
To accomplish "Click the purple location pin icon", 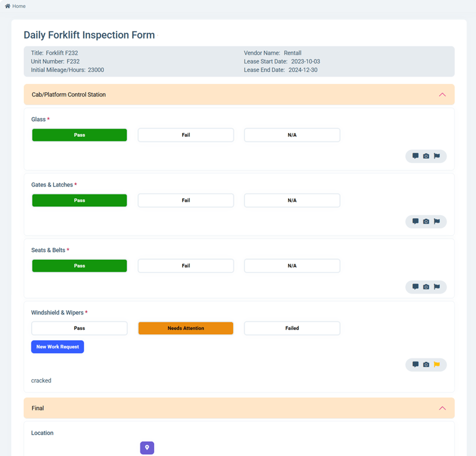I will 147,448.
